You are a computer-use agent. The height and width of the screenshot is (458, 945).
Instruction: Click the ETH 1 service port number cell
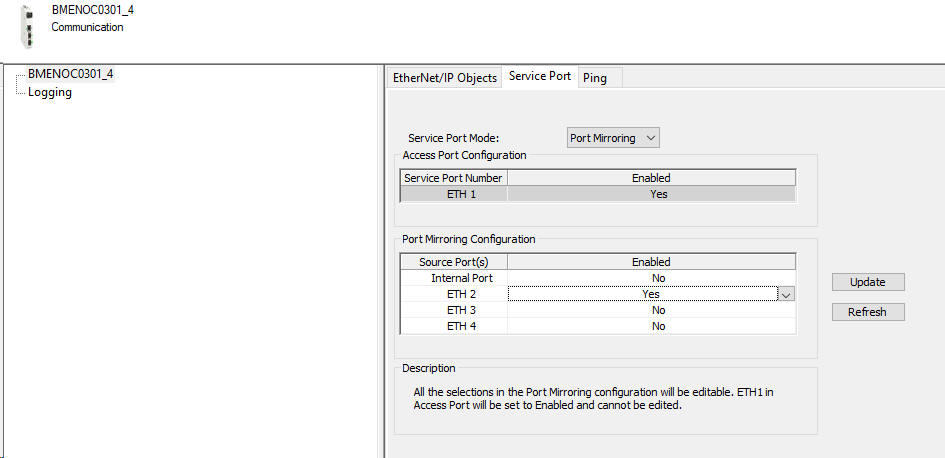454,194
